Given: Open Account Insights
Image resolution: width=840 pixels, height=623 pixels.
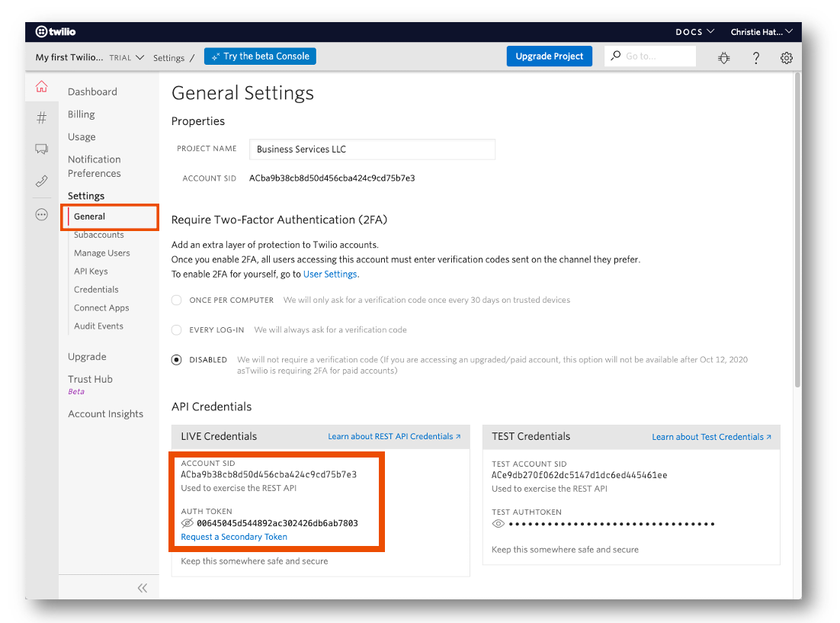Looking at the screenshot, I should click(105, 414).
